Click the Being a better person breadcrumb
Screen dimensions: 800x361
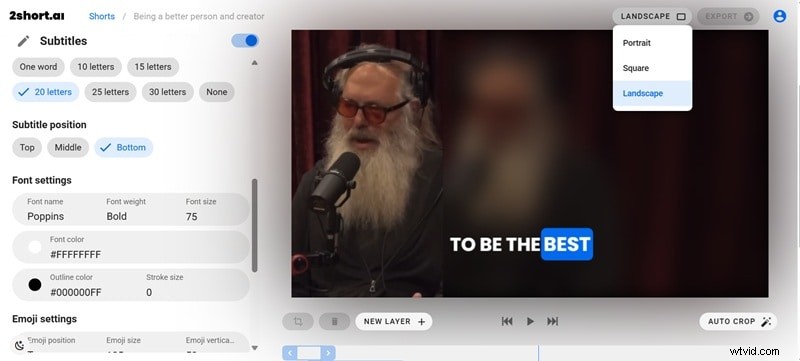click(x=199, y=16)
